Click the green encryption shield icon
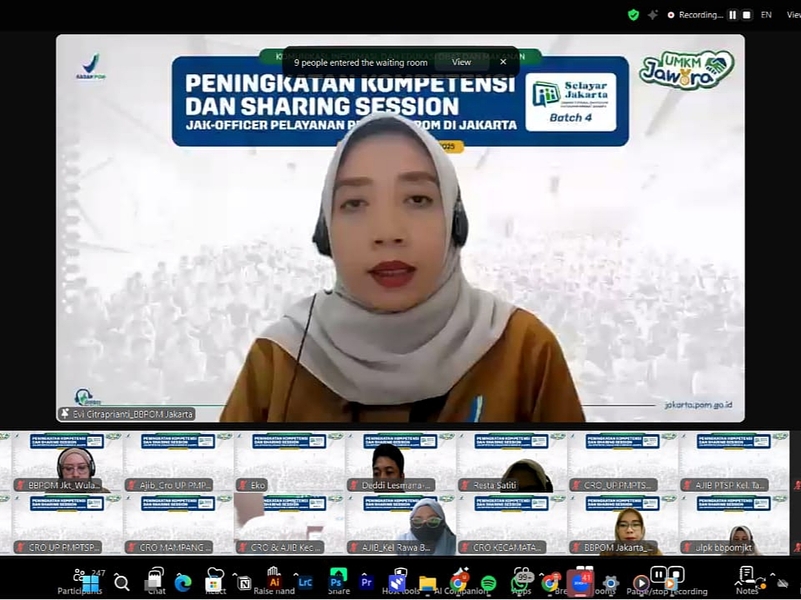This screenshot has height=600, width=801. (633, 15)
